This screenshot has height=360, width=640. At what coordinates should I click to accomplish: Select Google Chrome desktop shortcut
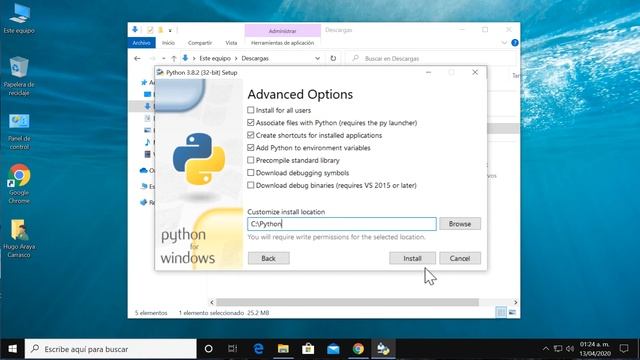19,184
